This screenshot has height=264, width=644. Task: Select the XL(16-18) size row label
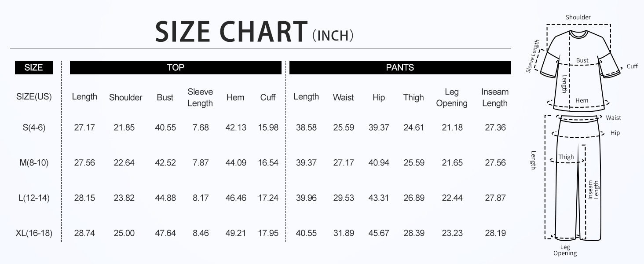pos(34,233)
